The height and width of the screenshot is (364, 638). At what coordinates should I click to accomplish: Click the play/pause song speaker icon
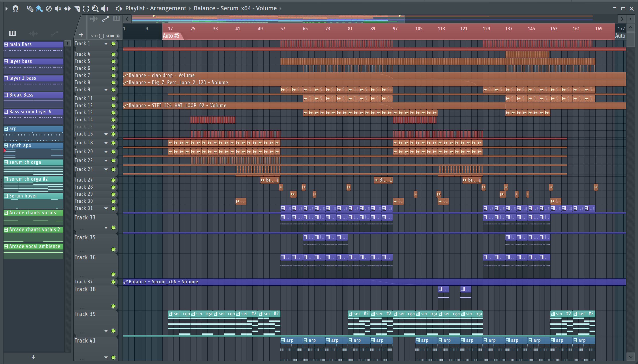click(x=119, y=9)
